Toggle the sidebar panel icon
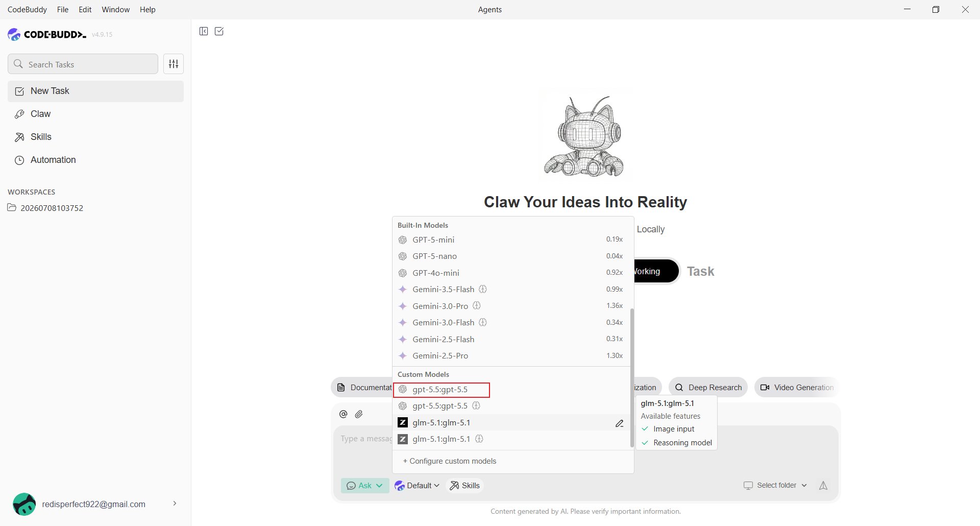This screenshot has height=526, width=980. (204, 31)
